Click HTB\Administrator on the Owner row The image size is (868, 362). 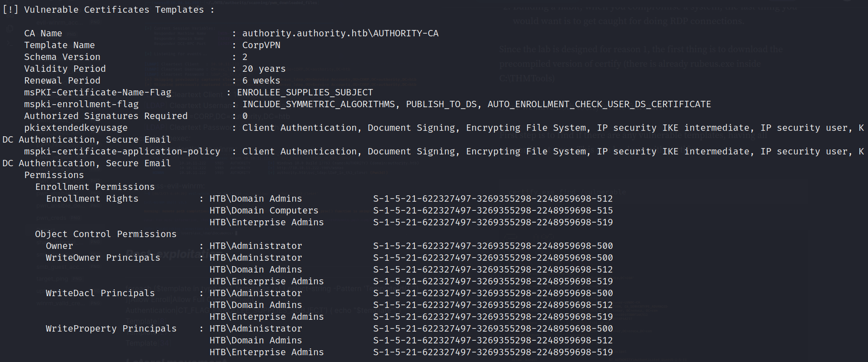tap(255, 246)
